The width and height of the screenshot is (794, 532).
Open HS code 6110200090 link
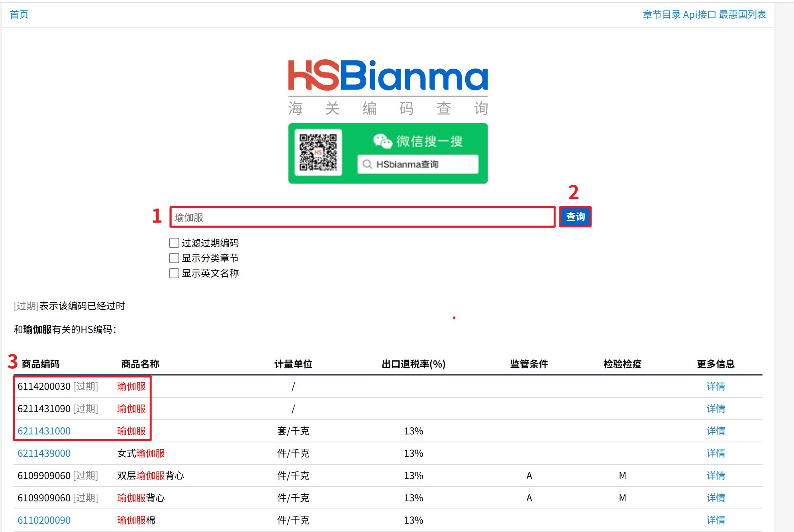[44, 520]
